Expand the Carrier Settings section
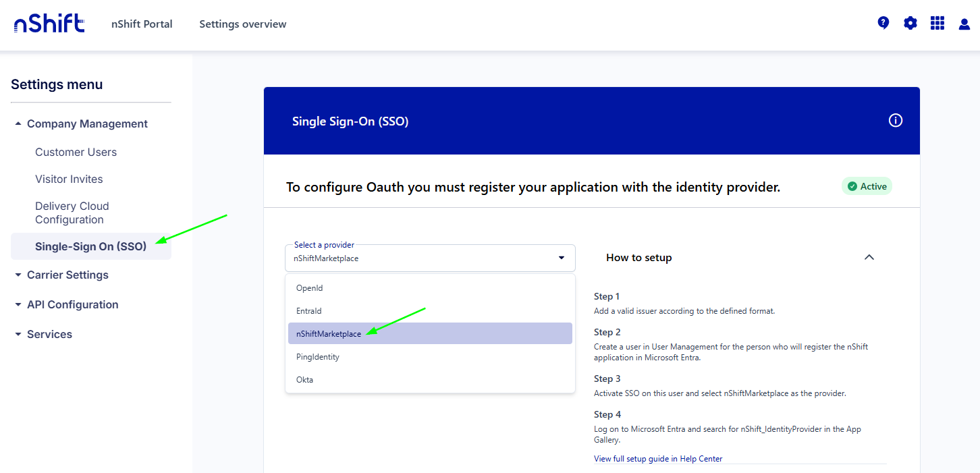The image size is (980, 473). (67, 275)
